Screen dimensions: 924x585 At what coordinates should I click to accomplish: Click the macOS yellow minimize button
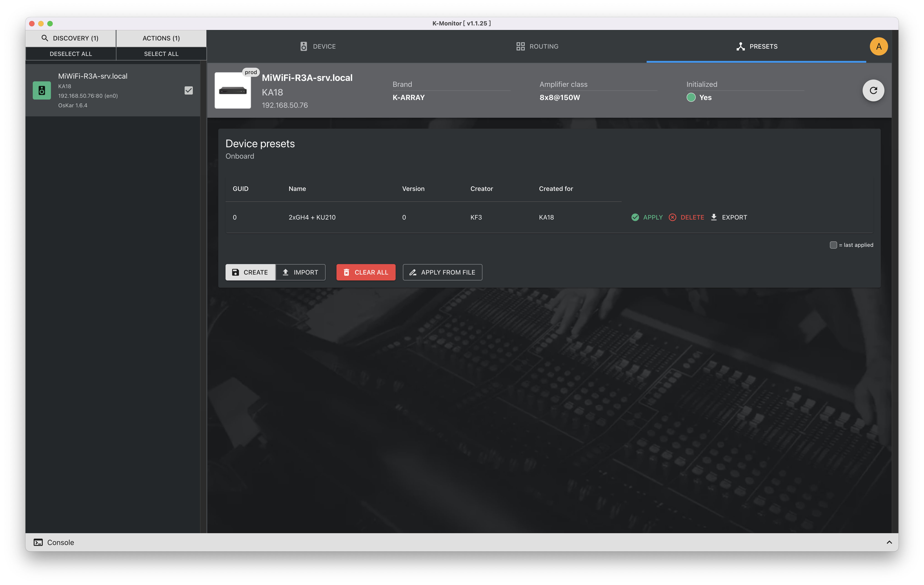pos(41,23)
